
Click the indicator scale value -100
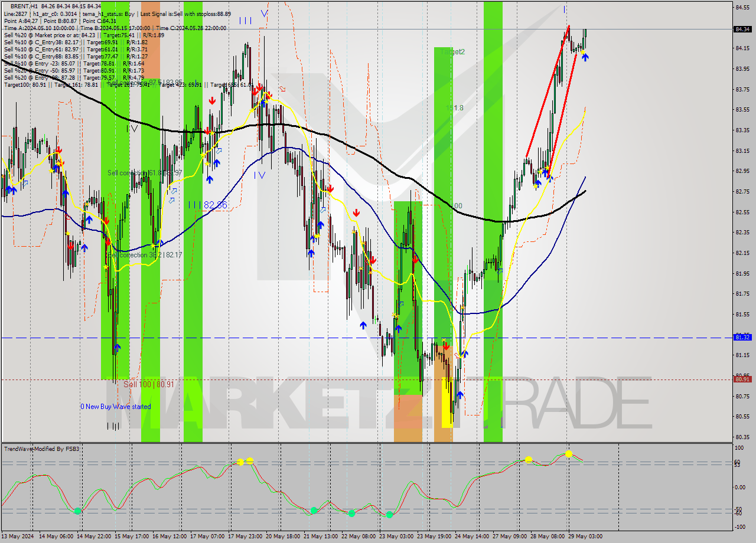tap(741, 526)
